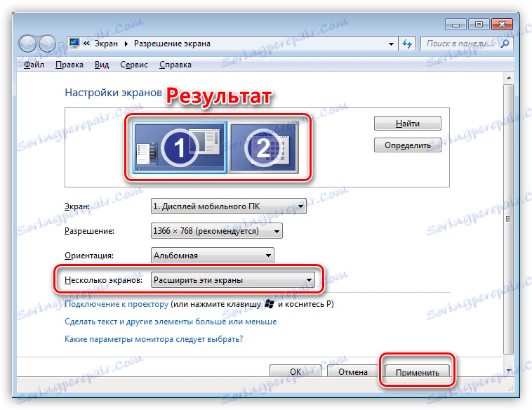Click the vertical scrollbar thumb

pyautogui.click(x=509, y=219)
